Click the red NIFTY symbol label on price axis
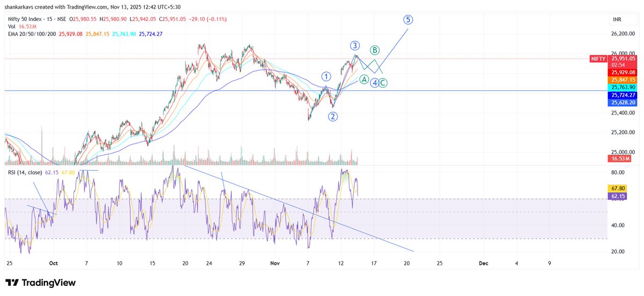 pos(597,59)
